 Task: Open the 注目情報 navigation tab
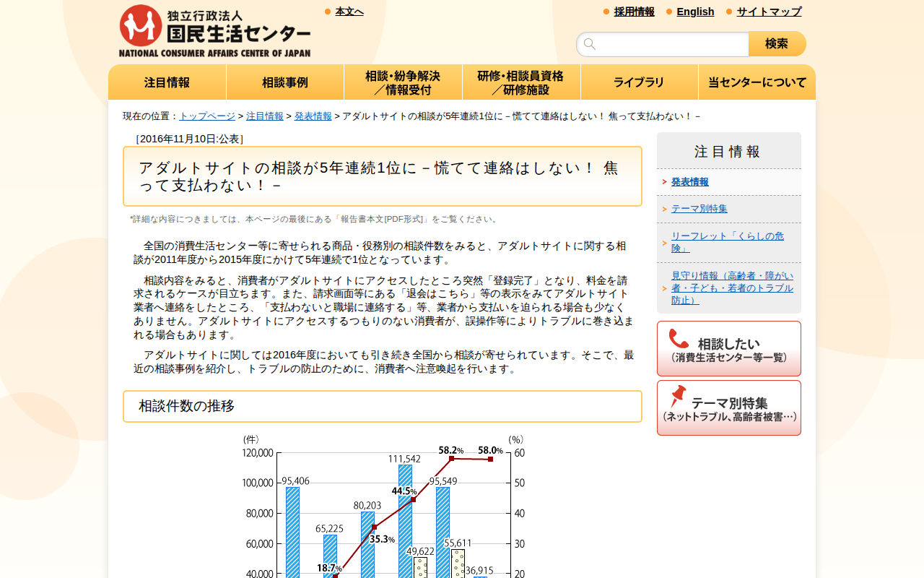click(x=167, y=82)
